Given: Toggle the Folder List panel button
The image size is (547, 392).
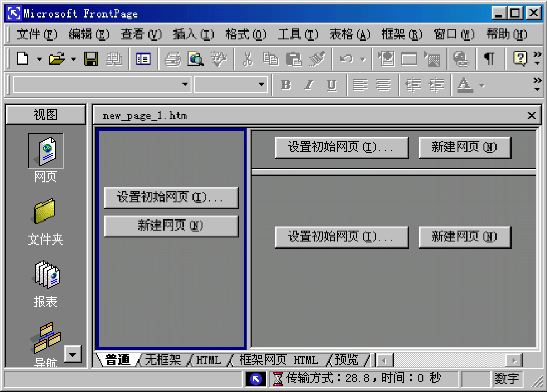Looking at the screenshot, I should (143, 59).
